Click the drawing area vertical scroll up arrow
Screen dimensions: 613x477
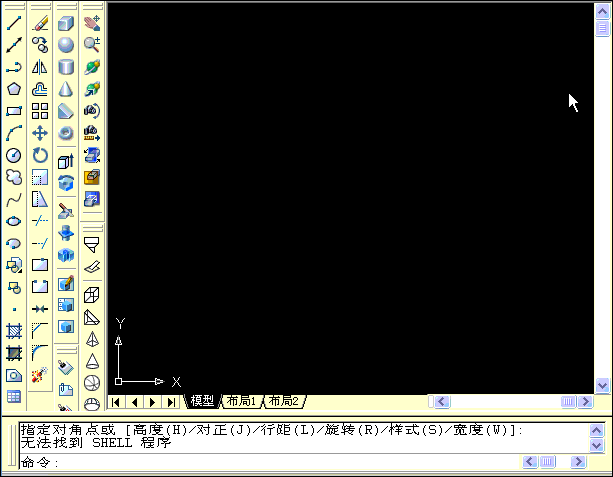pos(602,12)
